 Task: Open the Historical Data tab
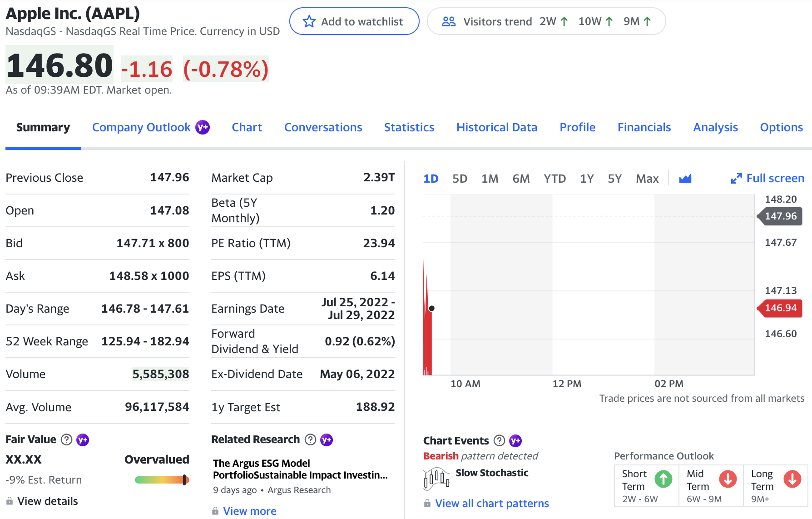click(497, 127)
